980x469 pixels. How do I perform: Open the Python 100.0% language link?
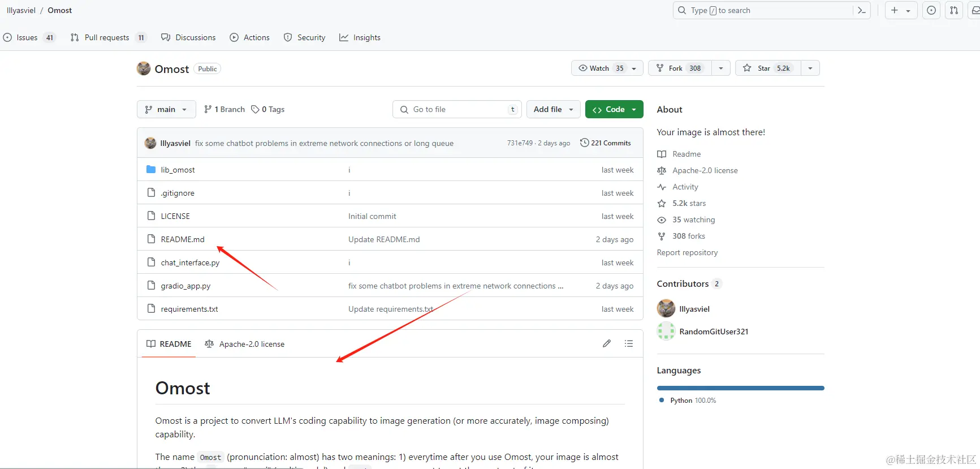pos(688,401)
